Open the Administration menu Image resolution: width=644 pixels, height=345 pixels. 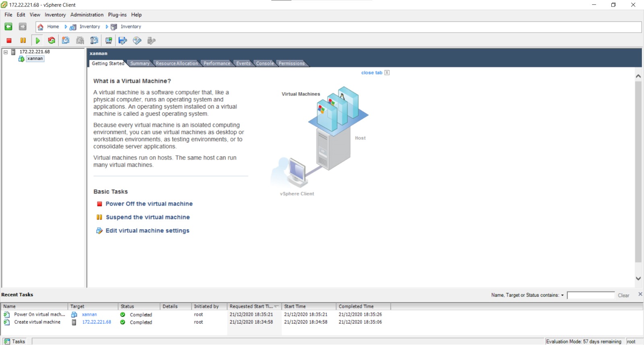(x=87, y=14)
